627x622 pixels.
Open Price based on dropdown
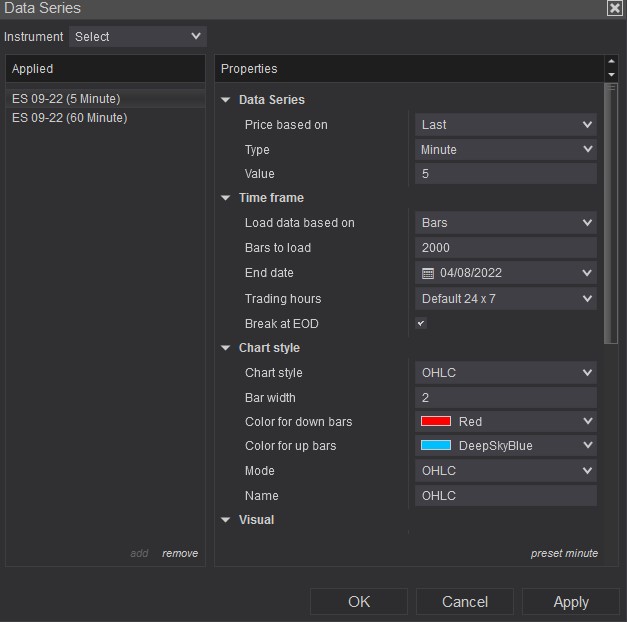tap(506, 125)
